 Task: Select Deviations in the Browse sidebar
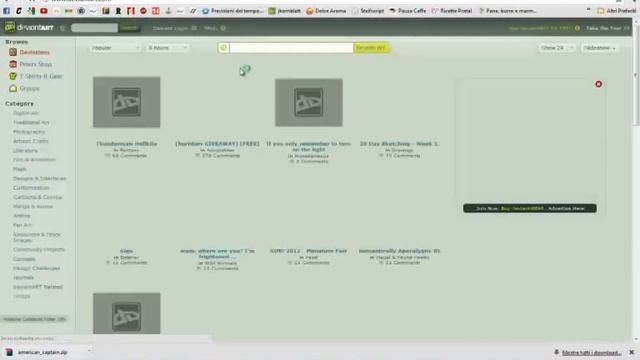coord(29,52)
